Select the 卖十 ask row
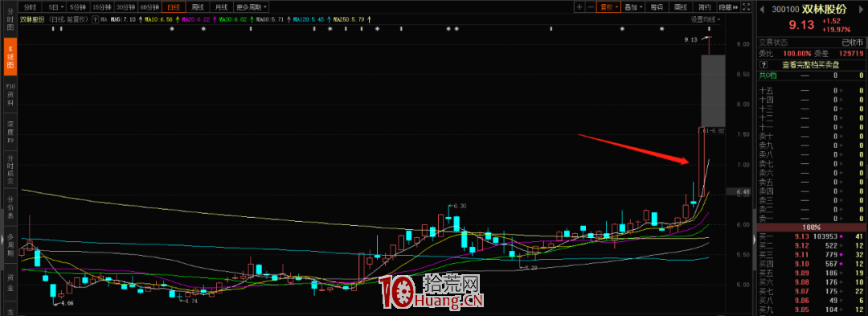 pyautogui.click(x=811, y=136)
